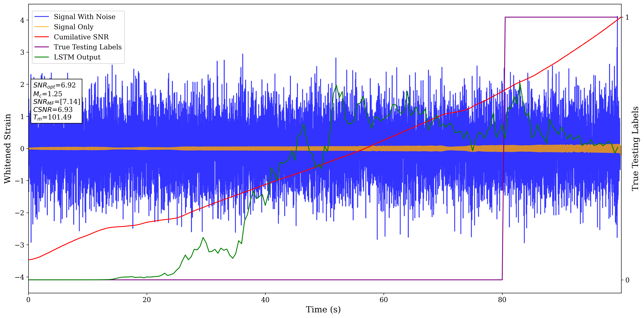
Task: Click the red Cumilative SNR legend line
Action: (42, 37)
